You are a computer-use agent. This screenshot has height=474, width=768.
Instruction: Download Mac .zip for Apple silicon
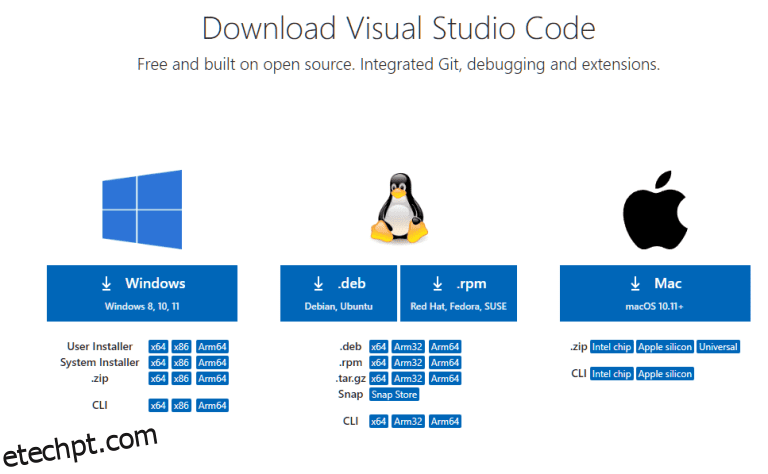point(665,347)
